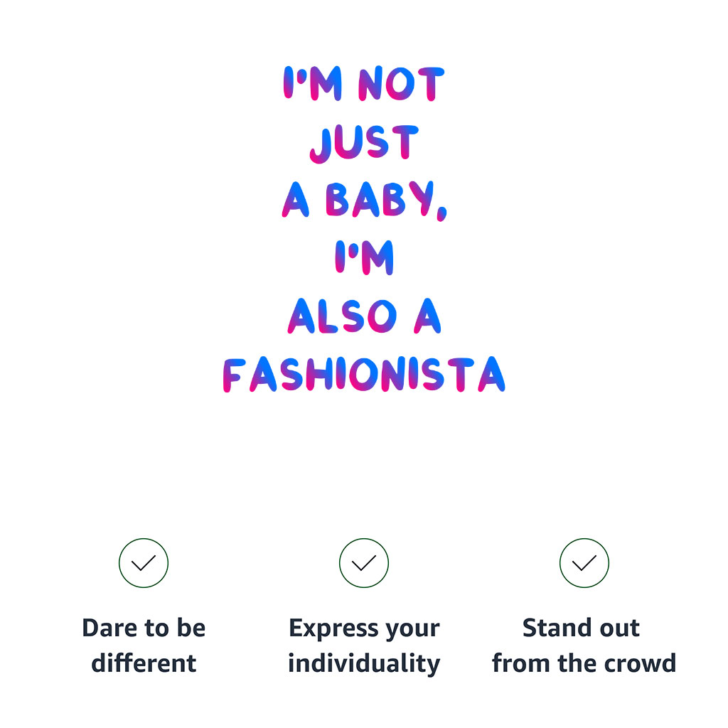
Task: Click the word "BABY," in the slogan
Action: 387,201
